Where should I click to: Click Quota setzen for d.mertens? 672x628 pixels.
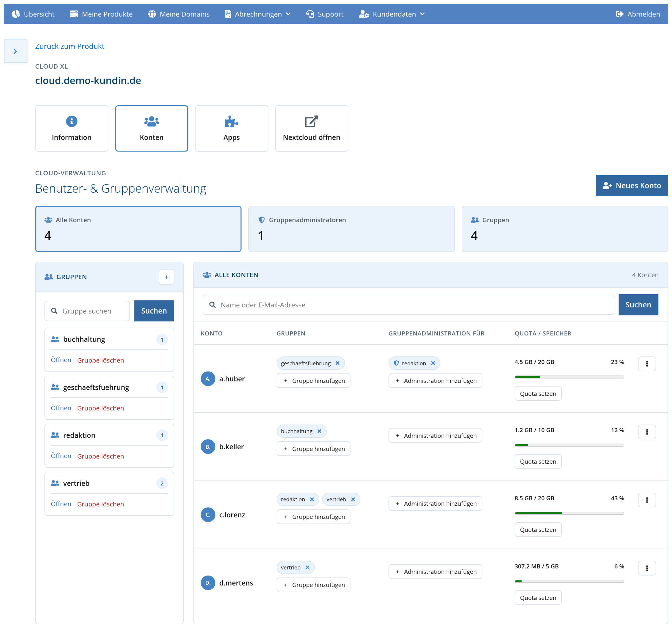(538, 597)
